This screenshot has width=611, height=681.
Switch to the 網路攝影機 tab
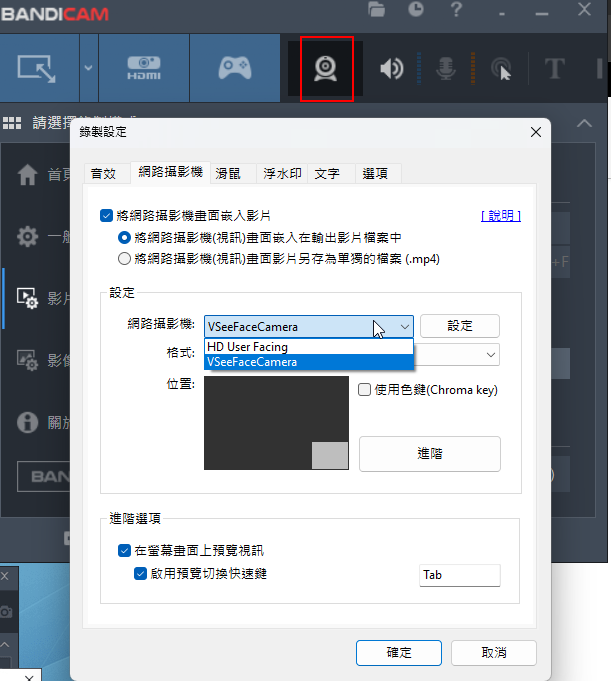click(170, 172)
